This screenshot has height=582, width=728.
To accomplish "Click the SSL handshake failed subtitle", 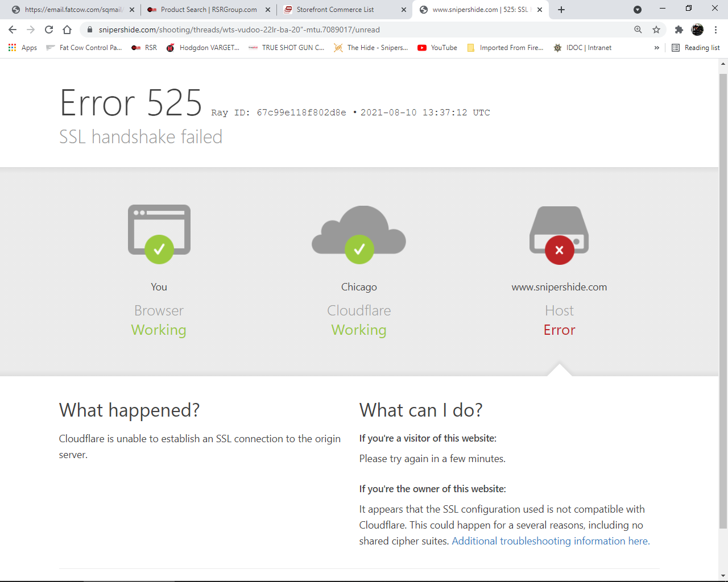I will [140, 137].
